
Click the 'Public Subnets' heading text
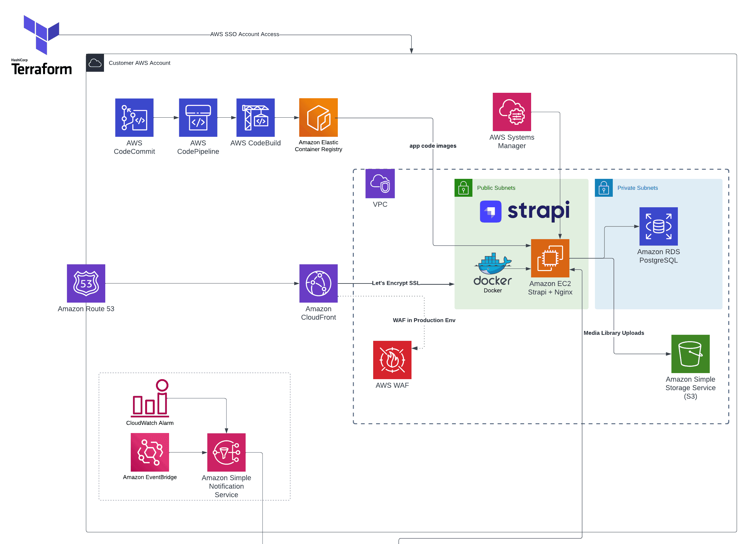(x=496, y=188)
